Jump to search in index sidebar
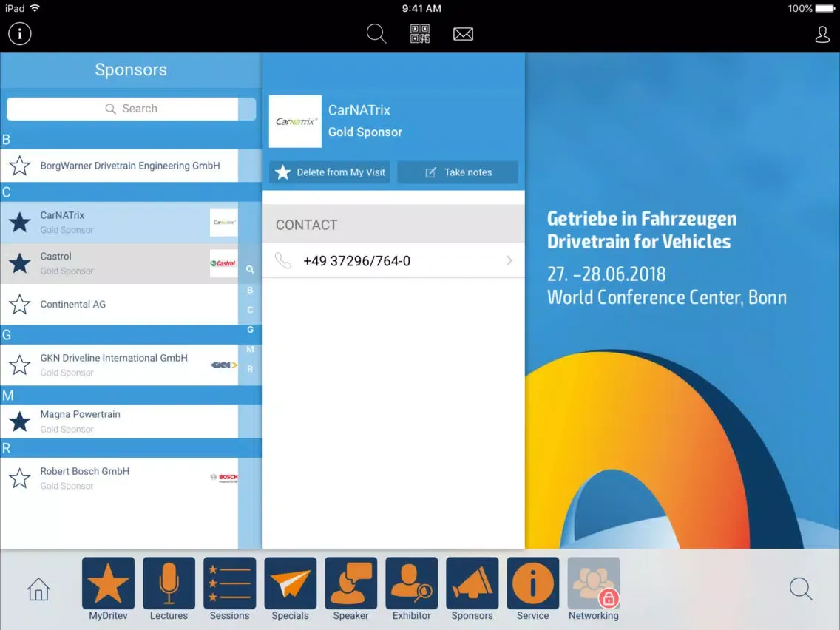This screenshot has width=840, height=630. (x=250, y=269)
